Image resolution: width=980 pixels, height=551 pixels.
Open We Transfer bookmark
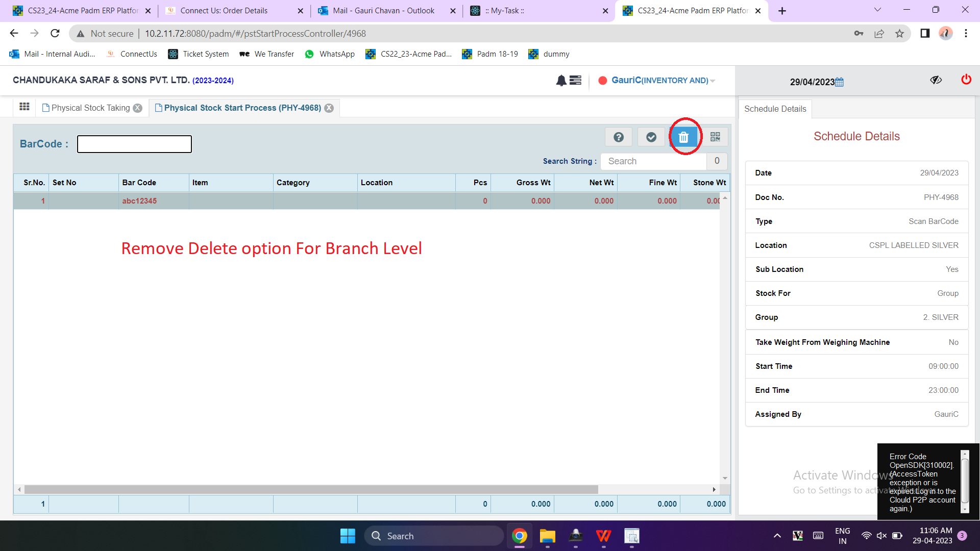pos(267,54)
